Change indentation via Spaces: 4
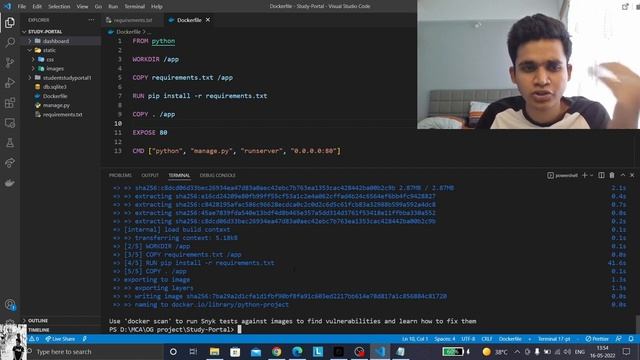640x360 pixels. pyautogui.click(x=444, y=339)
